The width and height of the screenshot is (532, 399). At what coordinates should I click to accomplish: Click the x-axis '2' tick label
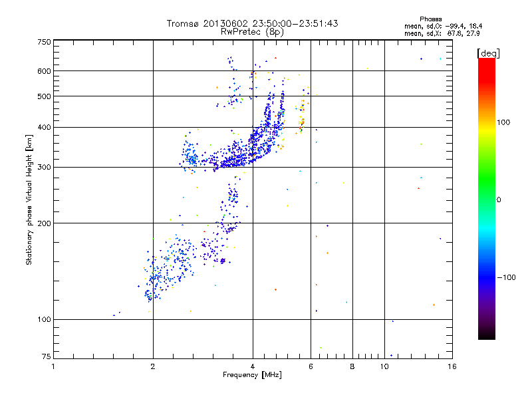pos(153,367)
